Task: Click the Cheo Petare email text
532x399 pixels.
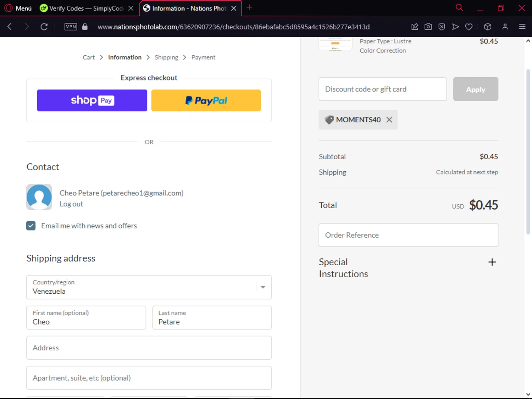Action: click(x=122, y=193)
